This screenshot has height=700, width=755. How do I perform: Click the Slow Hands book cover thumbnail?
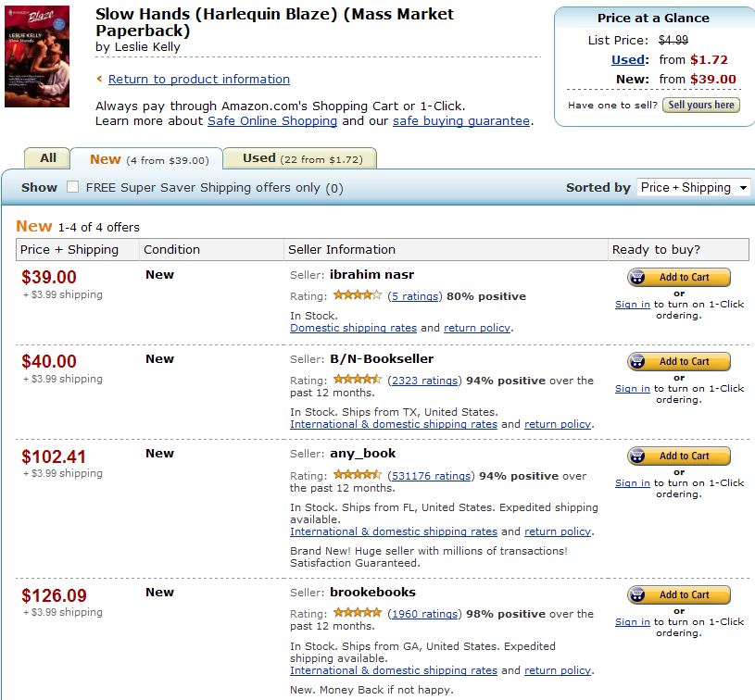click(37, 57)
